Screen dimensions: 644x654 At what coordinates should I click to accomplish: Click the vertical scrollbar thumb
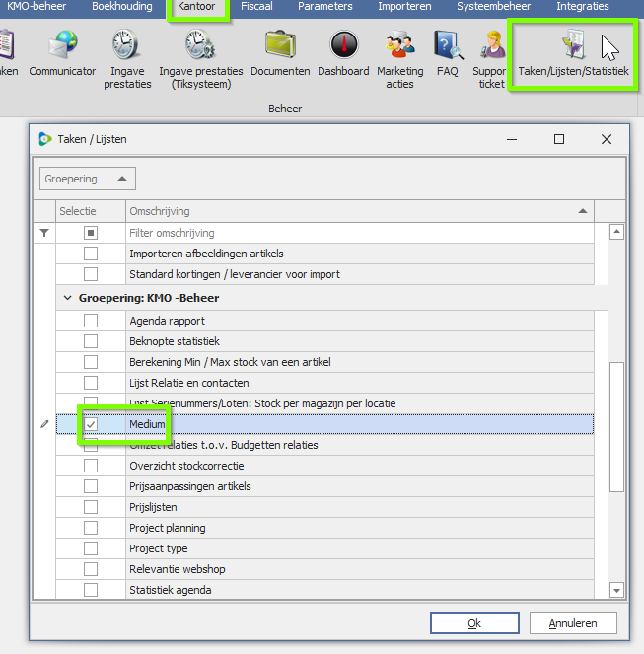[616, 427]
